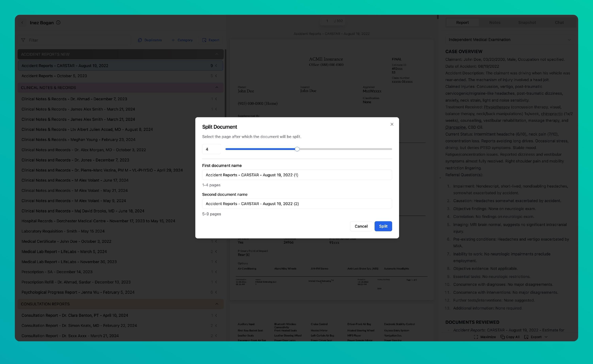
Task: Click the split page slider handle
Action: tap(297, 149)
